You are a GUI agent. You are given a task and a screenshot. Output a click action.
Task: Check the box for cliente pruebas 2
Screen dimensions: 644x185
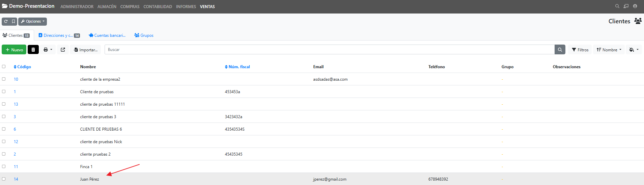[x=4, y=154]
